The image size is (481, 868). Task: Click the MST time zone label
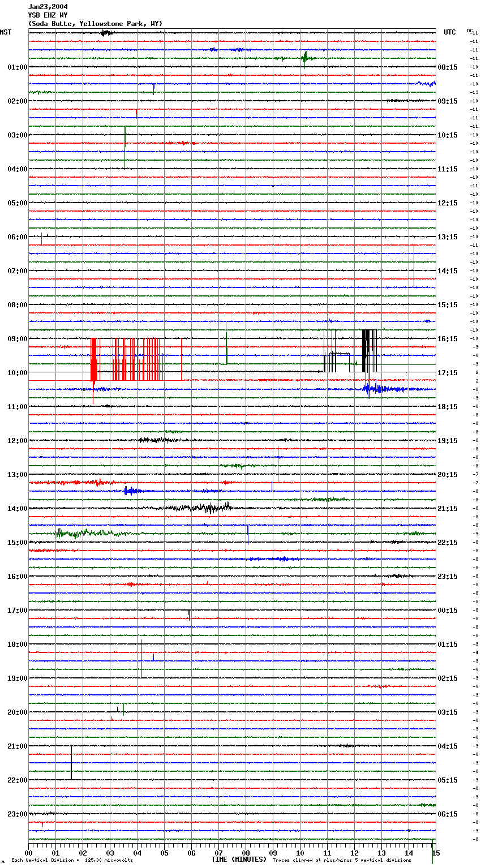coord(6,32)
